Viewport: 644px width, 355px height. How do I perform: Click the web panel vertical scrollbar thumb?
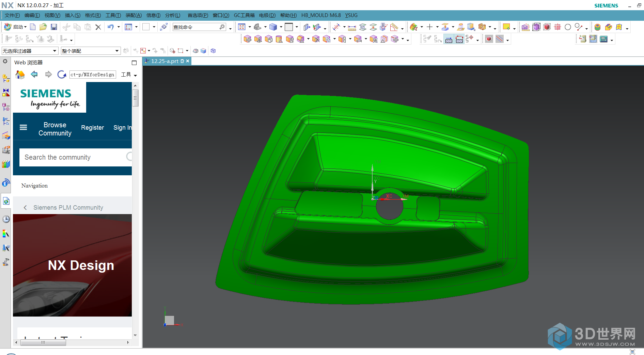[135, 98]
